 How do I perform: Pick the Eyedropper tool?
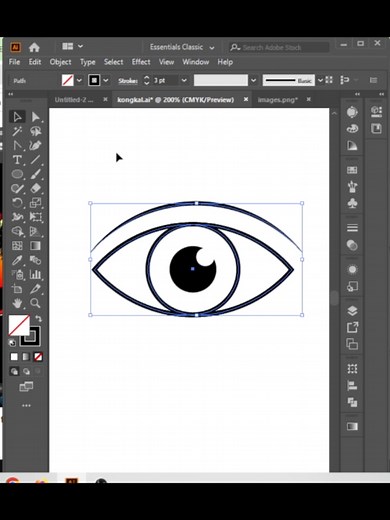coord(17,260)
